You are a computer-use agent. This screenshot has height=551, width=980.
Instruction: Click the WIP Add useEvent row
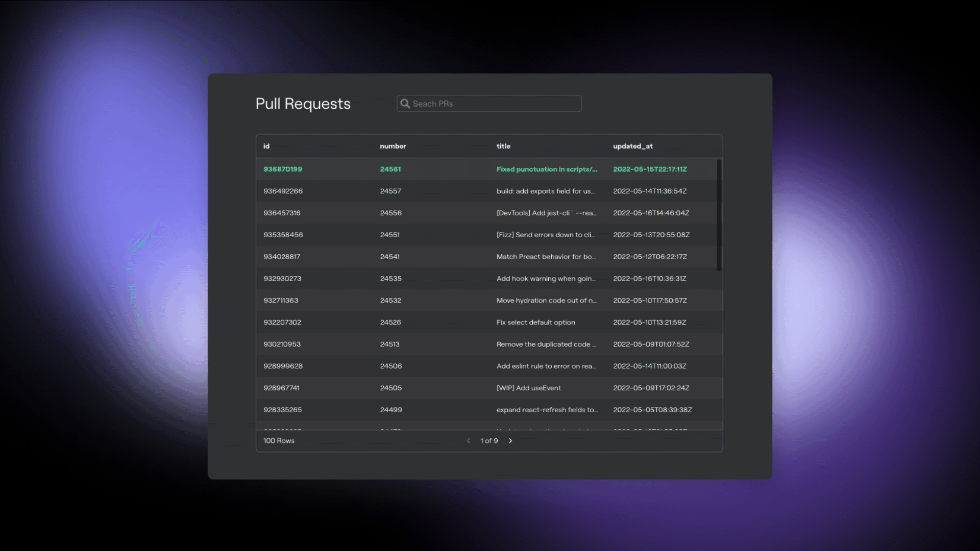(528, 388)
